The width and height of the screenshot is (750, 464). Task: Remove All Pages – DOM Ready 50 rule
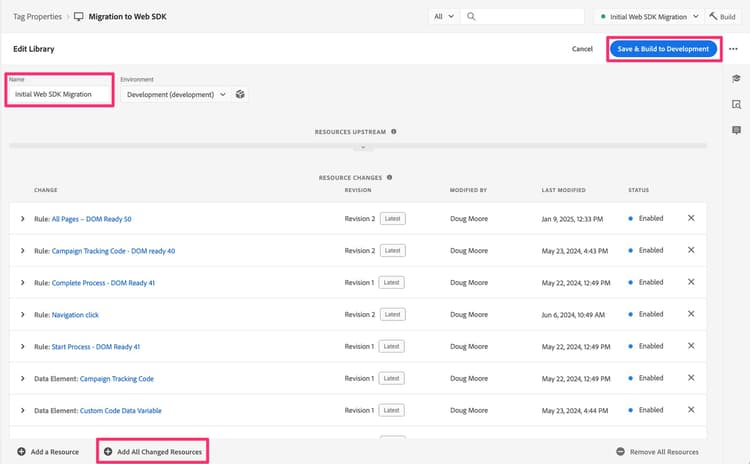tap(691, 218)
